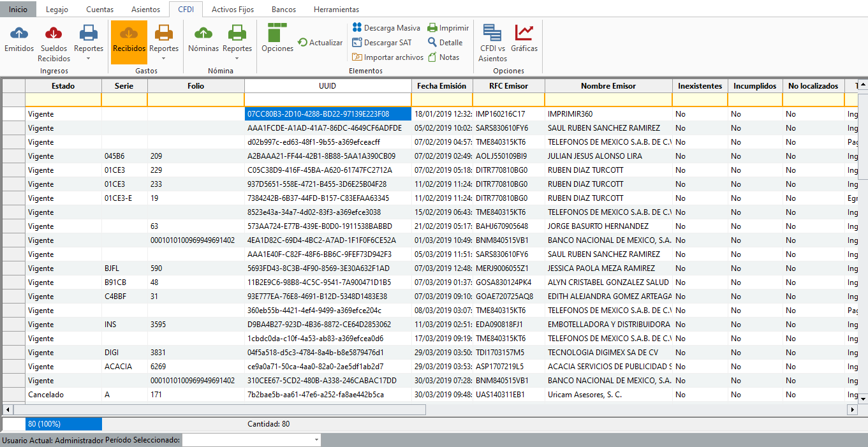The image size is (868, 447).
Task: Open the Detalle view
Action: (x=445, y=43)
